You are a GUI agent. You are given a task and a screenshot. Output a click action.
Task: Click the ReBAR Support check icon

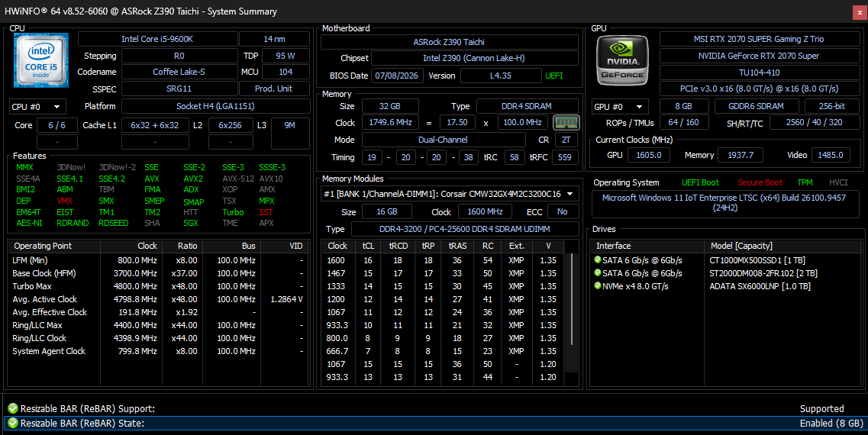coord(13,408)
